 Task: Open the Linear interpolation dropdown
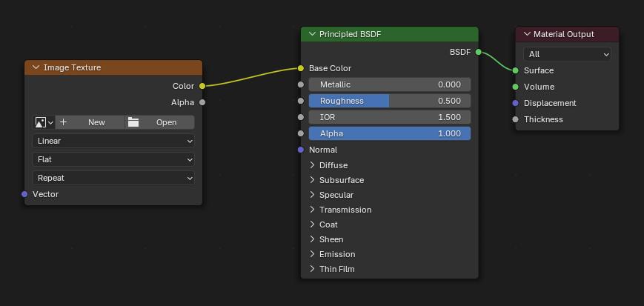(x=113, y=141)
